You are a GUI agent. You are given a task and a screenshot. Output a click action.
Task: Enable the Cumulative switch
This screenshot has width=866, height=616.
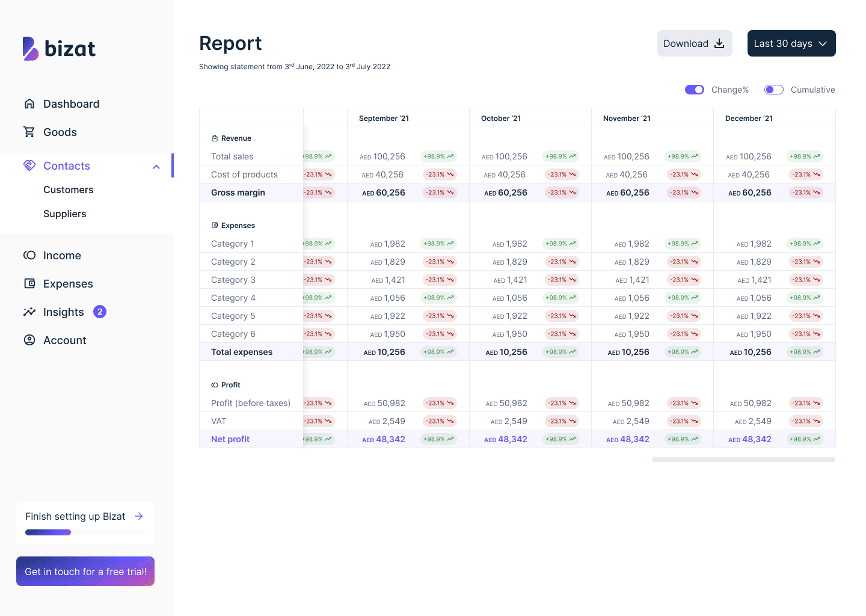click(x=774, y=90)
